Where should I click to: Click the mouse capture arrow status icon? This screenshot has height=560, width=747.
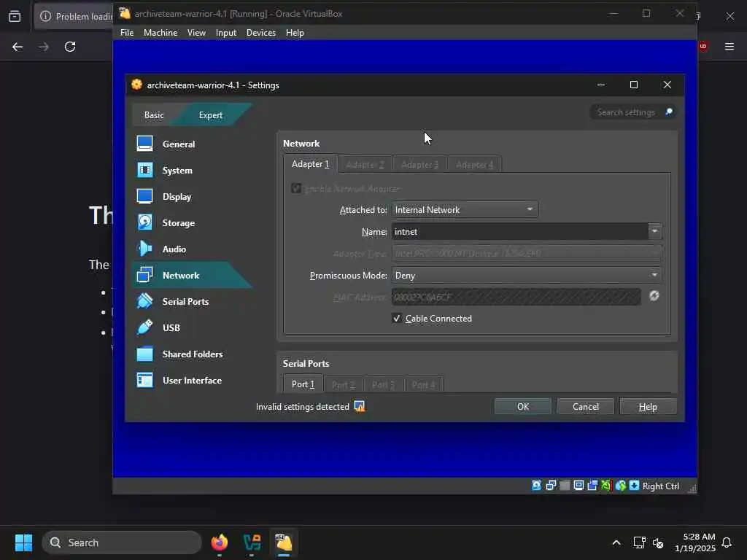click(634, 485)
